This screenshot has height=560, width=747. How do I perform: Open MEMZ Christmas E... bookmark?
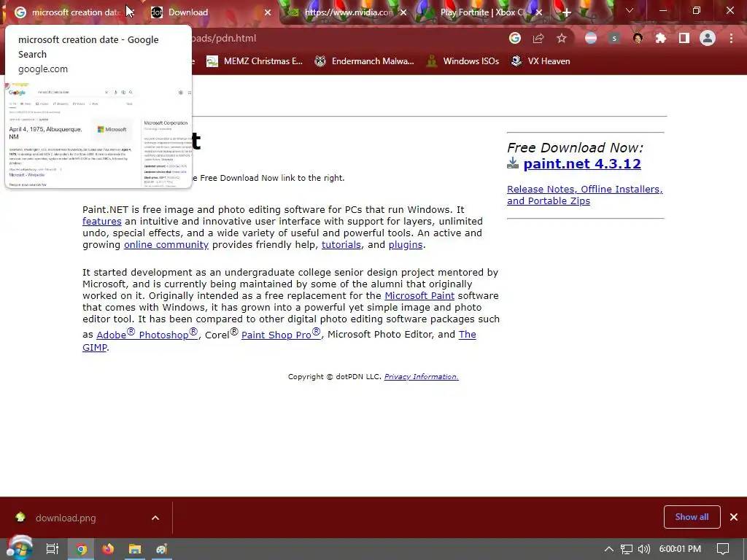click(255, 61)
